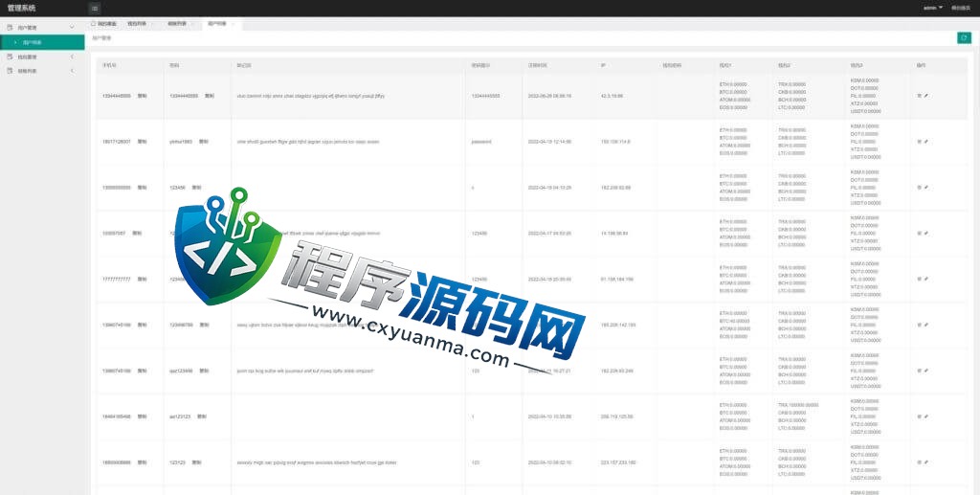980x495 pixels.
Task: Expand sidebar group directly below 用户列表
Action: (42, 56)
